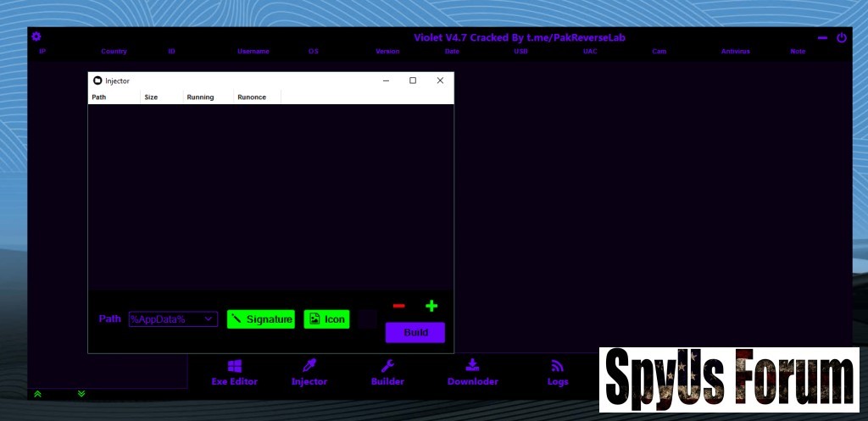Click the purple power icon in the title bar
Image resolution: width=868 pixels, height=421 pixels.
point(841,37)
